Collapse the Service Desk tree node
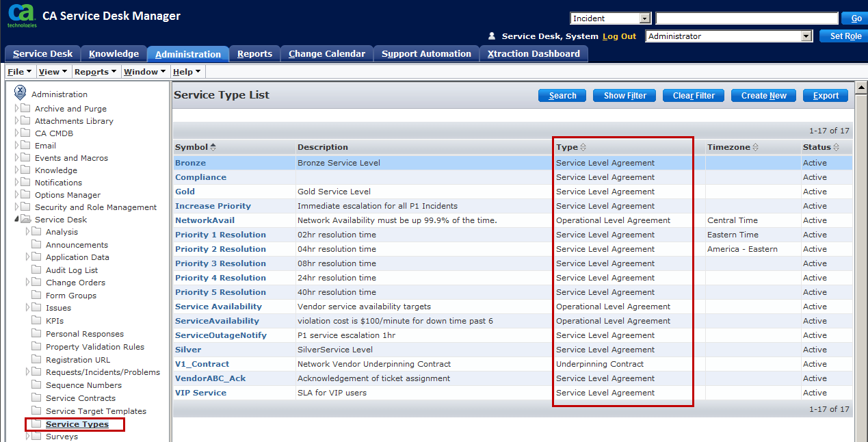Image resolution: width=868 pixels, height=442 pixels. [x=17, y=220]
